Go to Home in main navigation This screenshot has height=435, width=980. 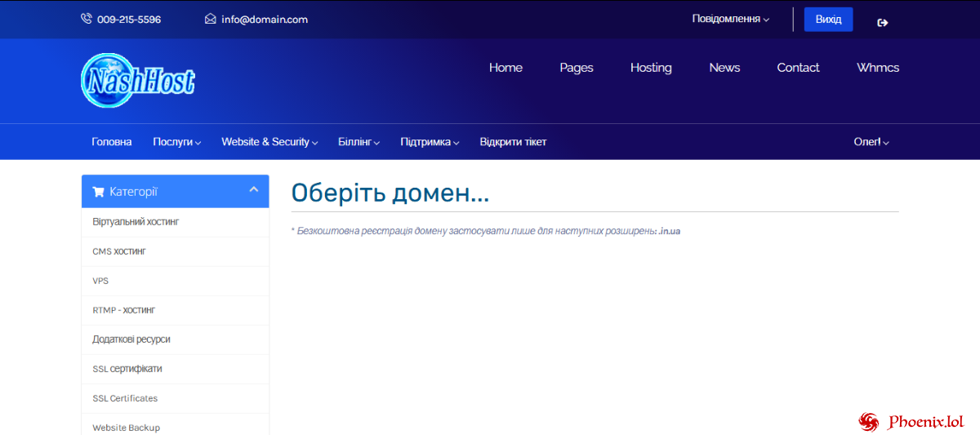point(506,68)
